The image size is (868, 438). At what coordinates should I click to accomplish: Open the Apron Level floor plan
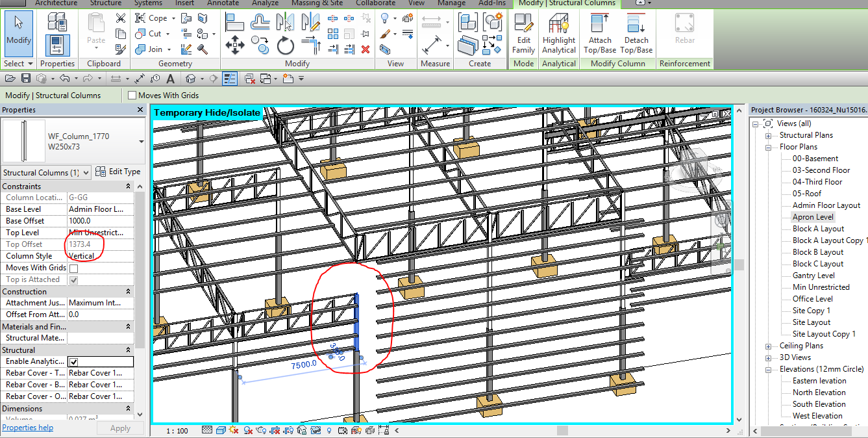click(813, 217)
